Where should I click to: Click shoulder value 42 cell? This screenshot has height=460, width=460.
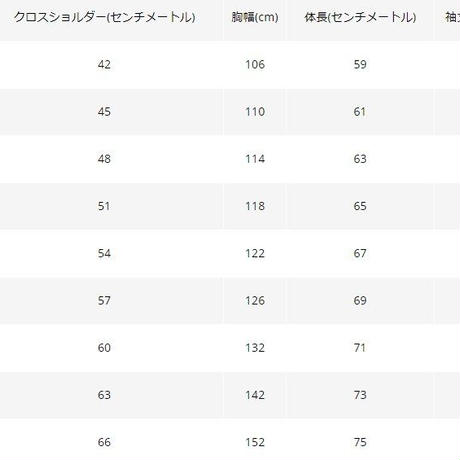(104, 64)
